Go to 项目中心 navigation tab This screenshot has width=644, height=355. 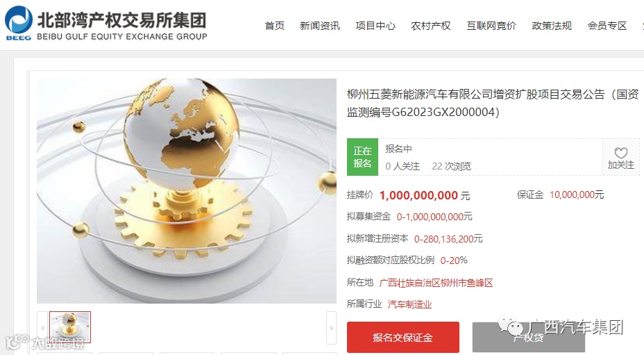point(375,26)
